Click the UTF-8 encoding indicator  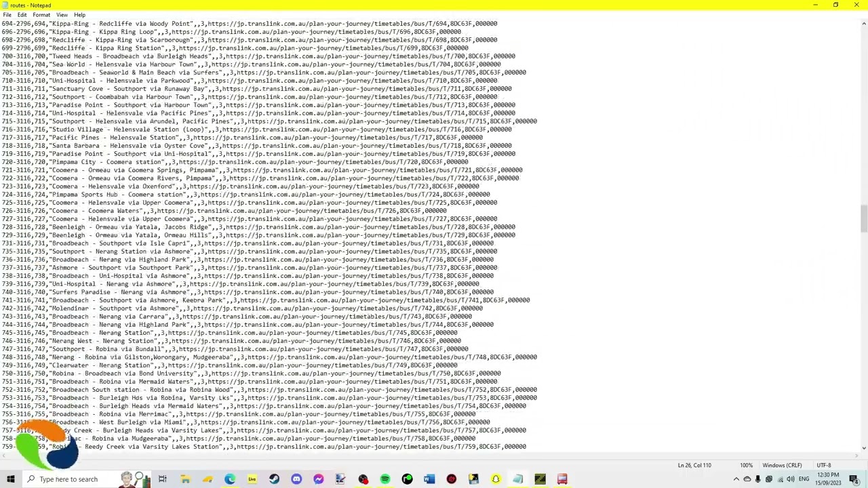824,466
